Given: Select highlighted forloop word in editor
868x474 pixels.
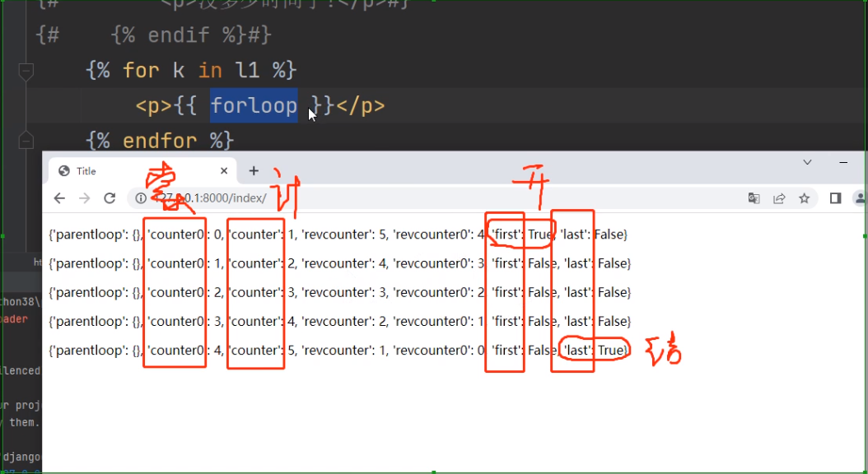Looking at the screenshot, I should [254, 105].
